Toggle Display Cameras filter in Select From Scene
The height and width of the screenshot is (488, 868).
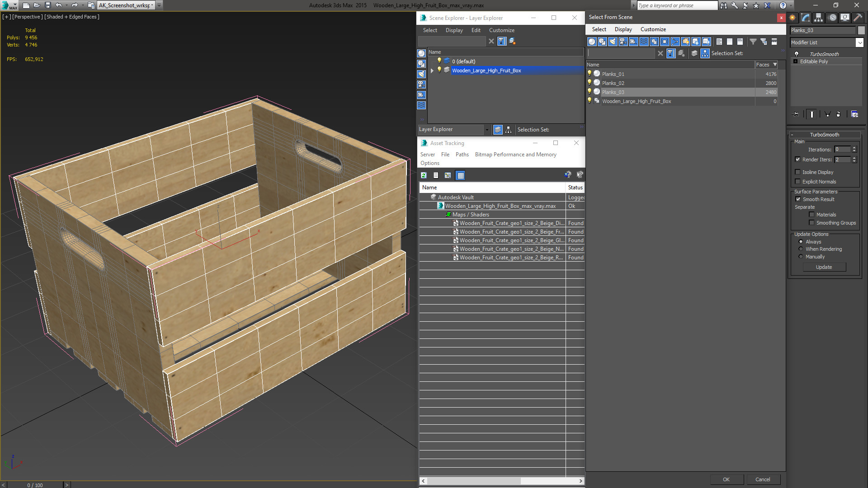[623, 42]
